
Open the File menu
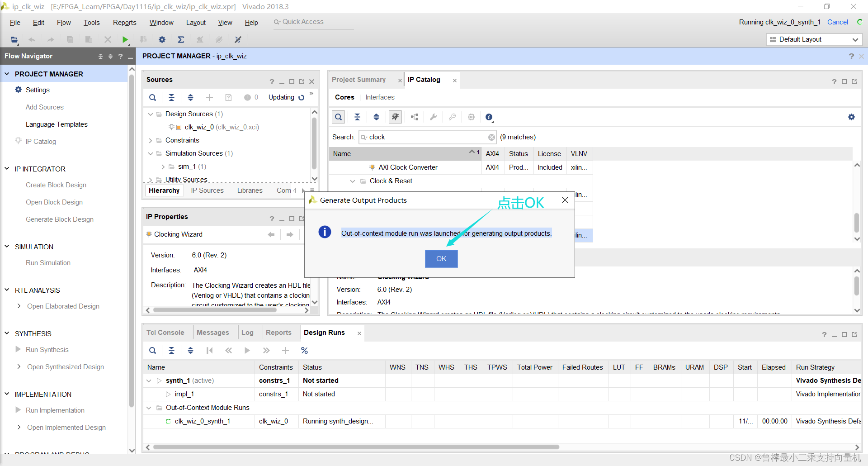tap(15, 23)
